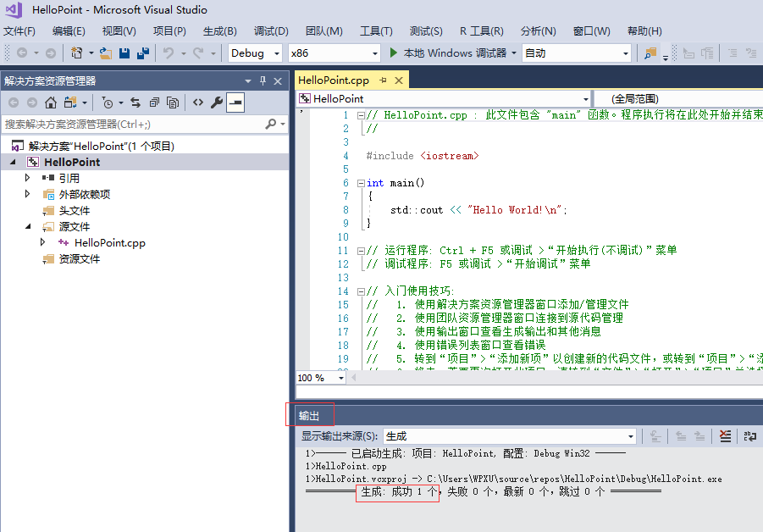Expand the 引用 tree node

coord(28,178)
